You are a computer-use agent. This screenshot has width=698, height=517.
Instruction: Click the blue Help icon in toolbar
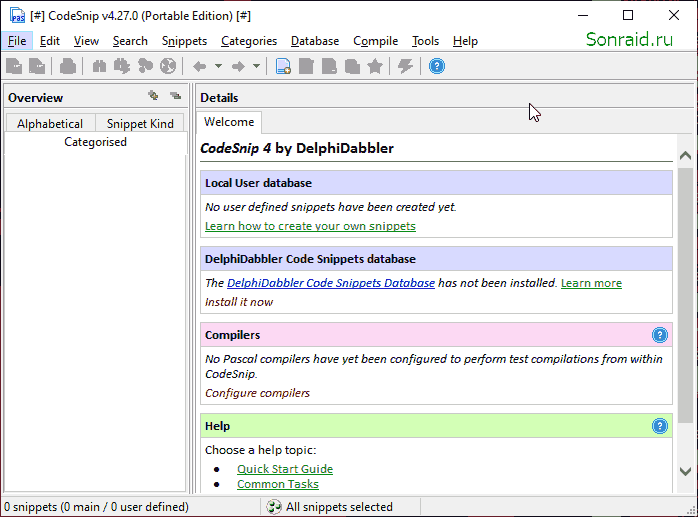tap(437, 66)
